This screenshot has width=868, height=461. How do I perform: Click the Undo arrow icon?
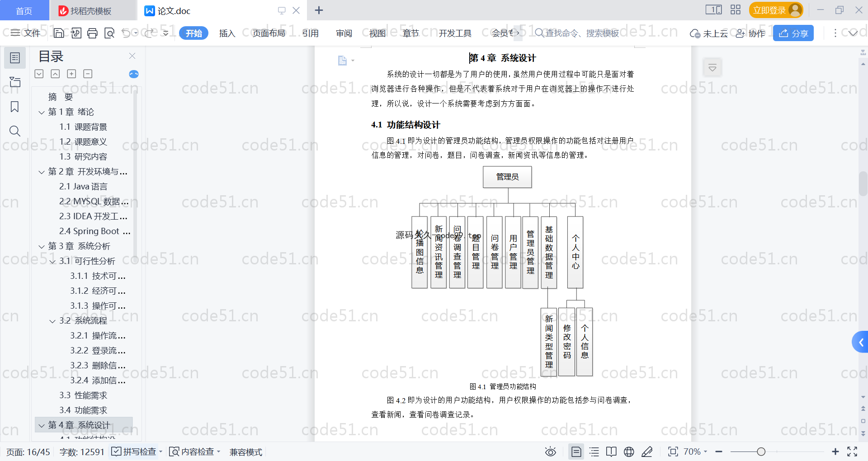(126, 33)
